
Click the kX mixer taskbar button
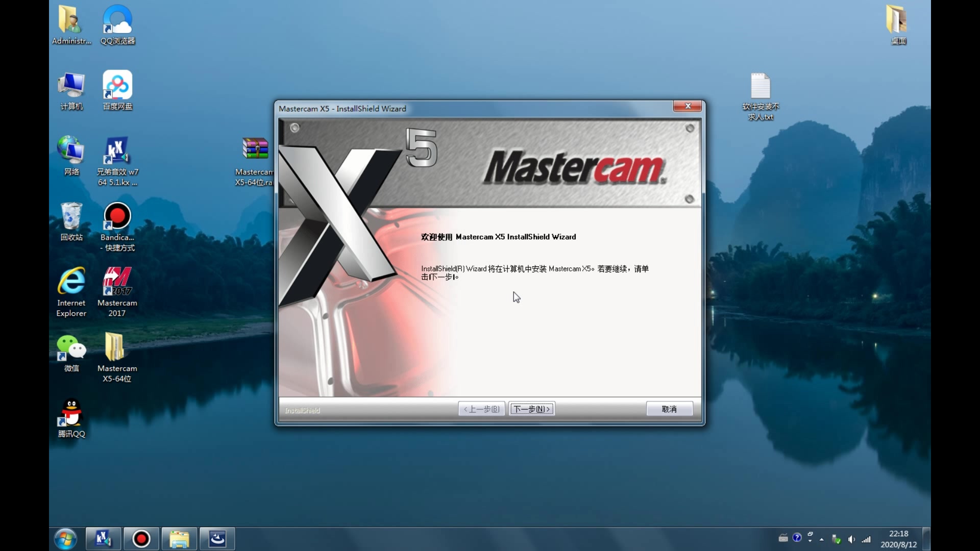pyautogui.click(x=103, y=539)
